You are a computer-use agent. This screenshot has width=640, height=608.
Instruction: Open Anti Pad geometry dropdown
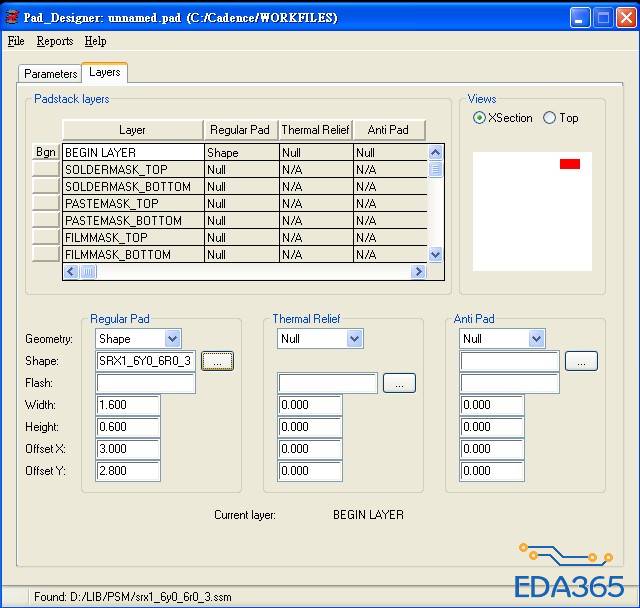[536, 339]
